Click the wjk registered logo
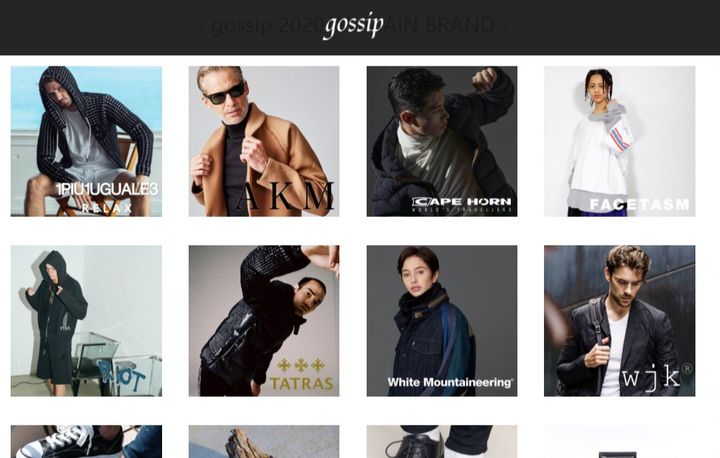This screenshot has height=458, width=720. [657, 377]
